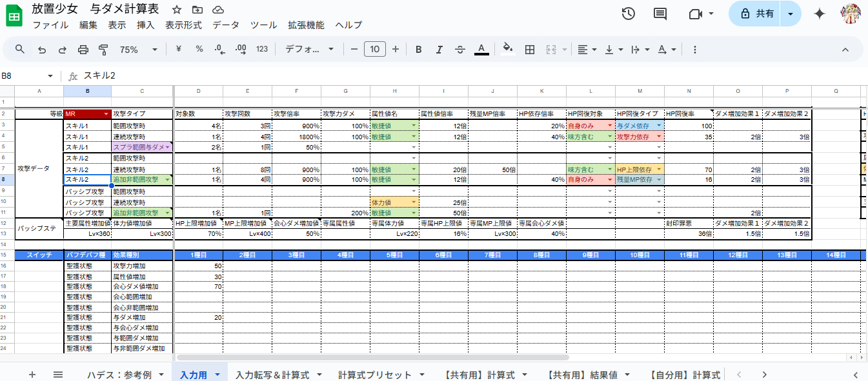Open the comments panel icon
This screenshot has width=868, height=381.
point(660,14)
